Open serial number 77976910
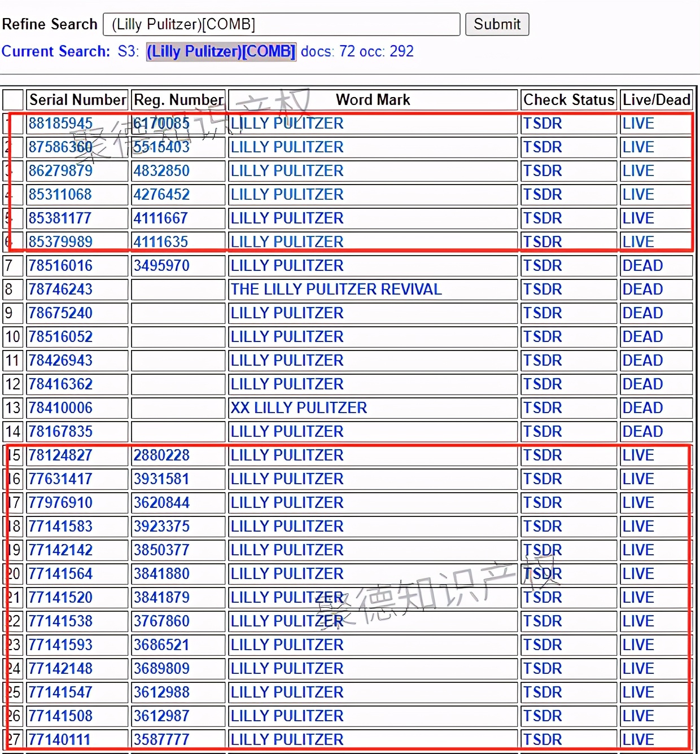The height and width of the screenshot is (754, 700). tap(60, 502)
